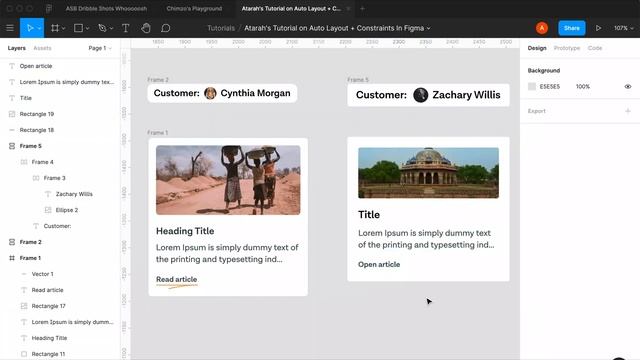The height and width of the screenshot is (360, 640).
Task: Switch to the Layers tab
Action: 16,48
